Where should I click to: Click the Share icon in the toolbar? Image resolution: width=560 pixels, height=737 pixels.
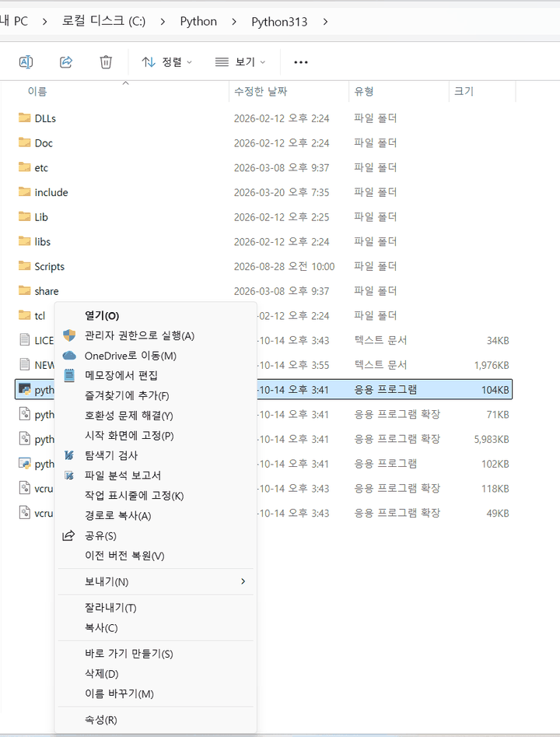(x=66, y=61)
